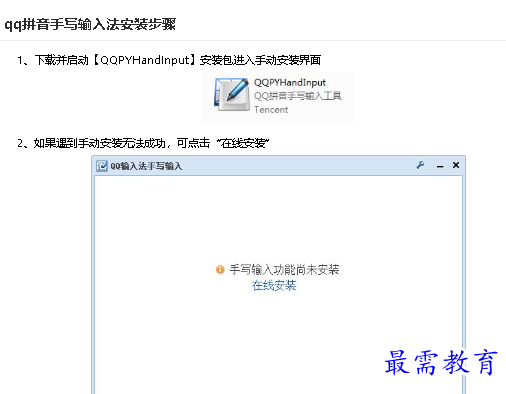Screen dimensions: 506x394
Task: Click the QQ输入法手写输入 window title text
Action: click(x=146, y=166)
